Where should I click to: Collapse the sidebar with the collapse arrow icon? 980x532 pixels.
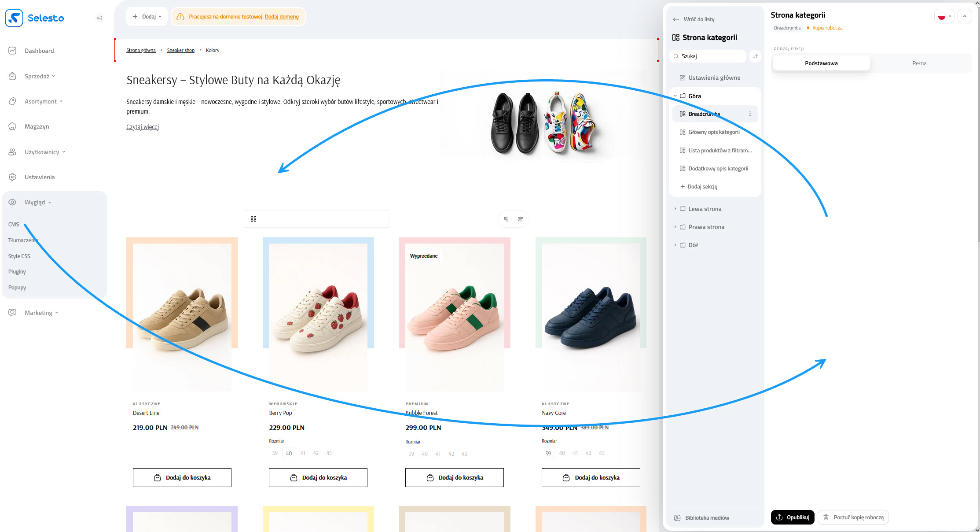[99, 18]
